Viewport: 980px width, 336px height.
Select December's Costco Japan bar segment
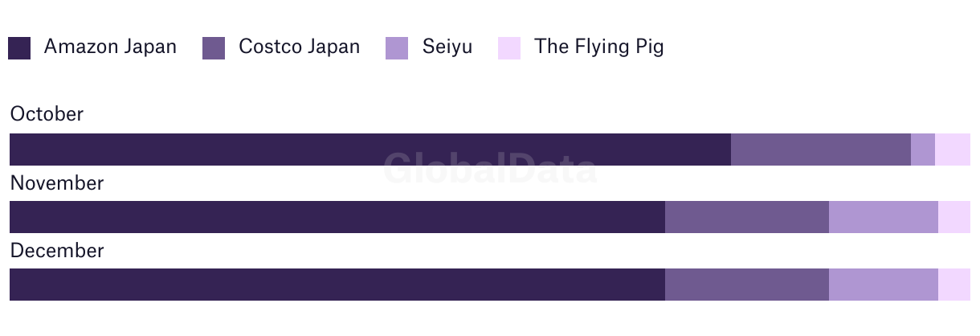(747, 285)
